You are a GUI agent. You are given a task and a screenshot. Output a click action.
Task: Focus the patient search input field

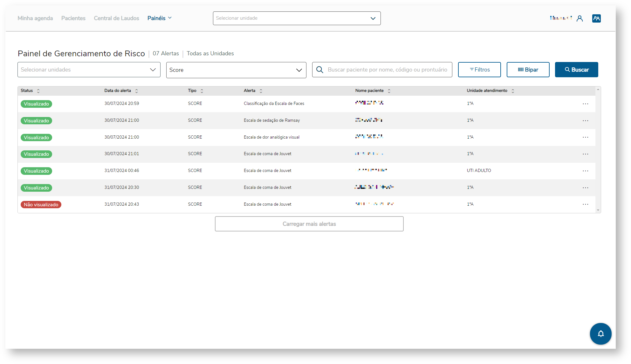pos(387,70)
